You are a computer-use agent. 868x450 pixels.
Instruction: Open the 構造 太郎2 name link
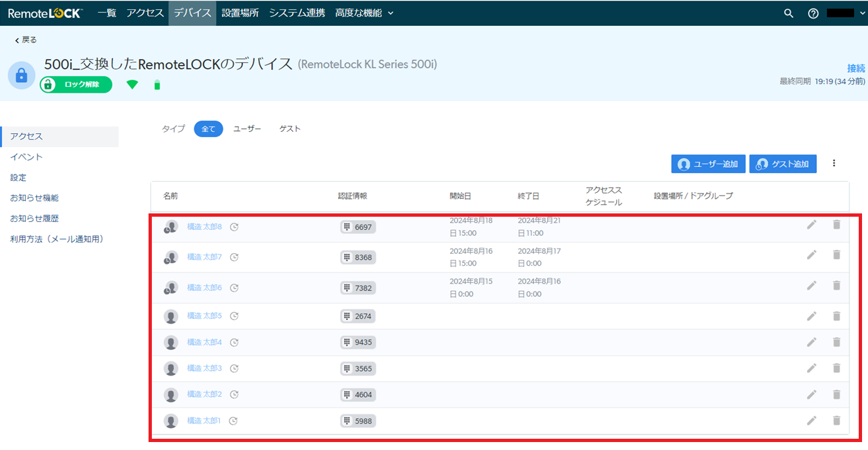pyautogui.click(x=204, y=394)
